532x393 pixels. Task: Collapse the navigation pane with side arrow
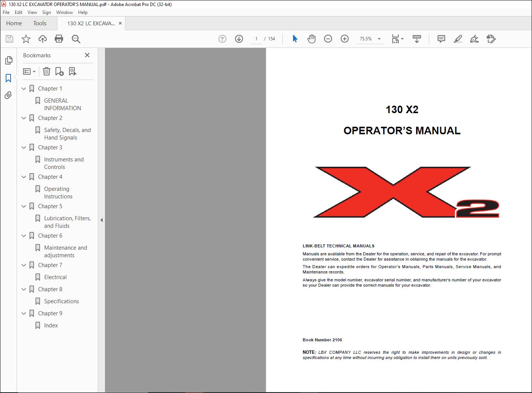coord(101,220)
